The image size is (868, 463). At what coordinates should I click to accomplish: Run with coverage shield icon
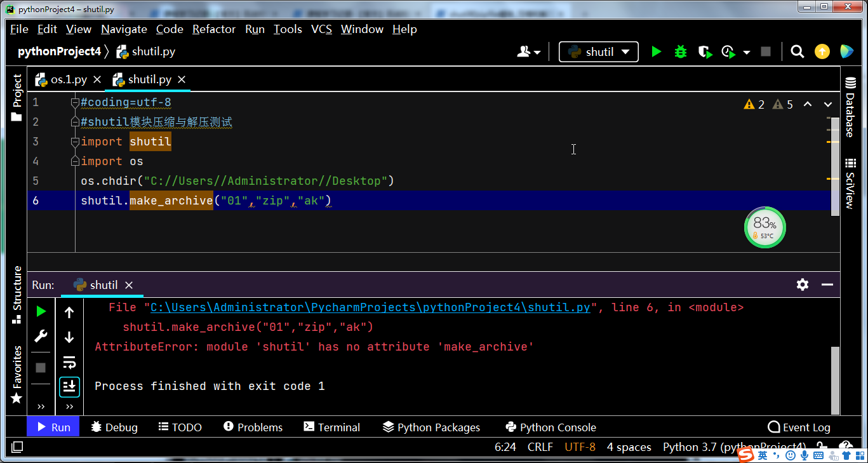pos(705,51)
